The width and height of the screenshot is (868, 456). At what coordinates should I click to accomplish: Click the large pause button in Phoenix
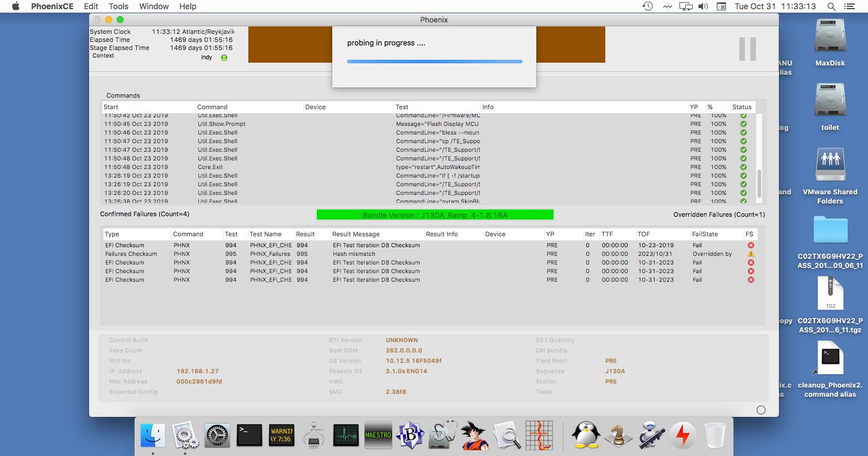point(747,49)
